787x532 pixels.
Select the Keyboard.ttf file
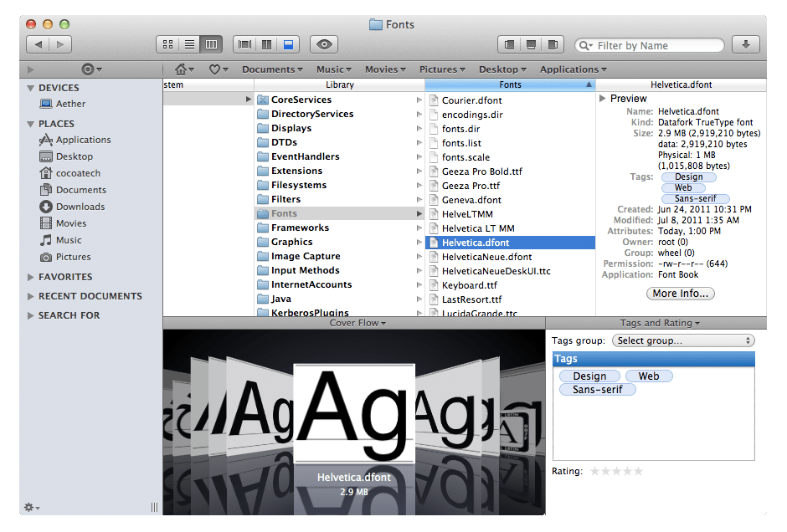511,285
